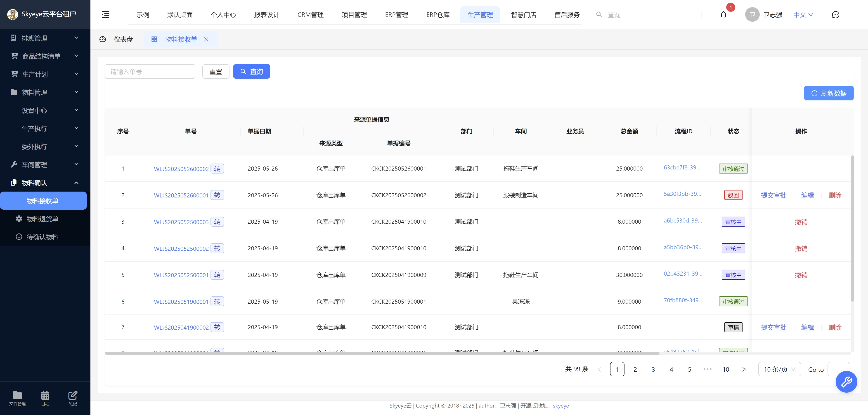Viewport: 868px width, 415px height.
Task: Expand 物料管理 menu
Action: click(45, 92)
